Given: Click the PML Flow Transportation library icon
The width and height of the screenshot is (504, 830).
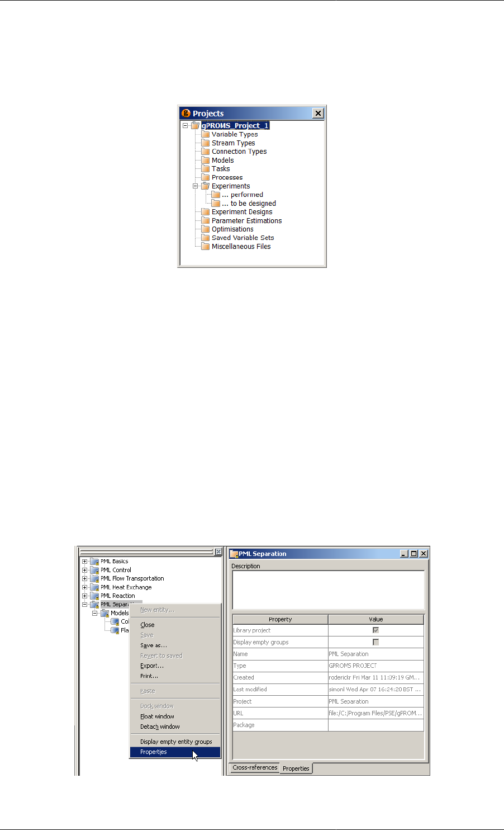Looking at the screenshot, I should 94,579.
